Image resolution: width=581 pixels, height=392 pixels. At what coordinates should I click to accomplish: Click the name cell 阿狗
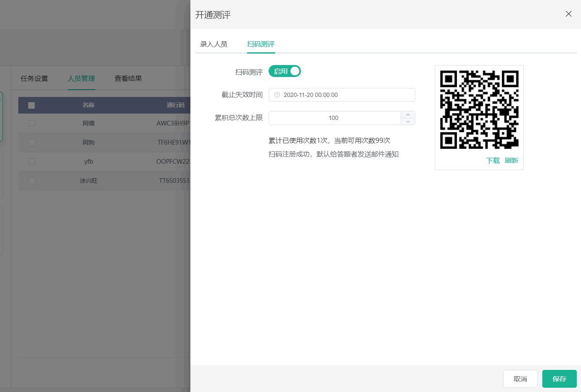[x=88, y=142]
